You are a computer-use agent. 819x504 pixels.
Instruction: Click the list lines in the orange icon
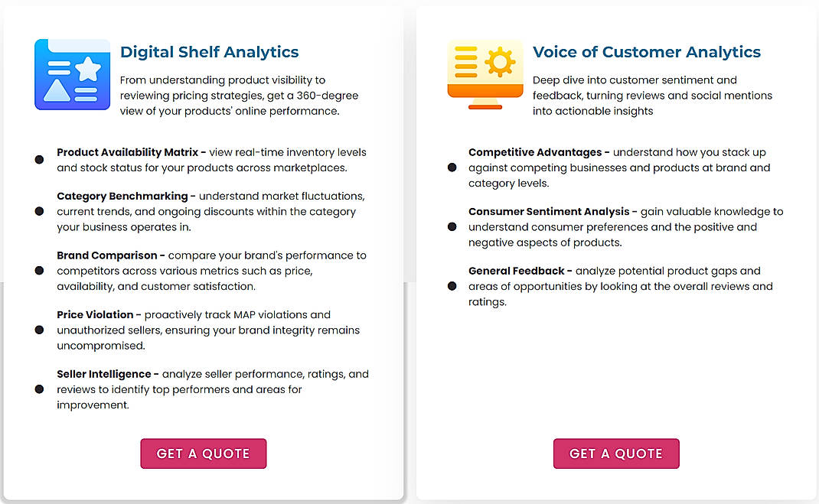pos(466,61)
